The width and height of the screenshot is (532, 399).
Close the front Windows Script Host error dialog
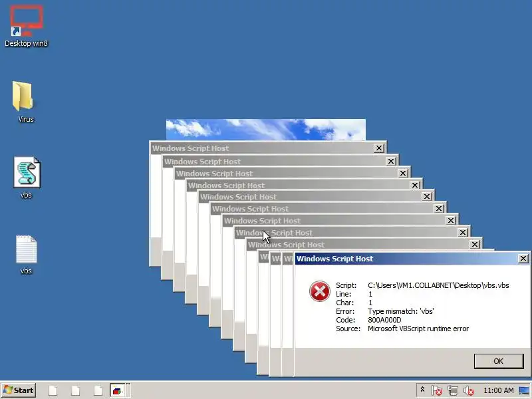tap(523, 259)
